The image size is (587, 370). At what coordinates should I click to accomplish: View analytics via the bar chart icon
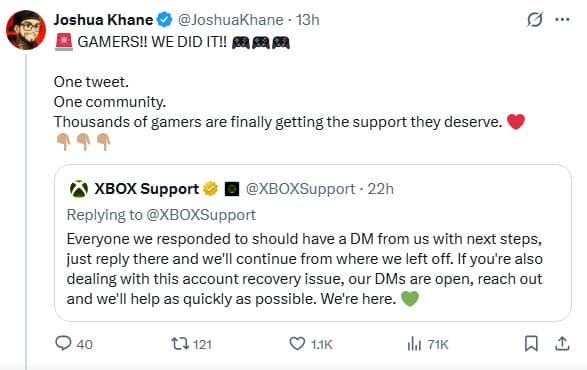(x=414, y=343)
